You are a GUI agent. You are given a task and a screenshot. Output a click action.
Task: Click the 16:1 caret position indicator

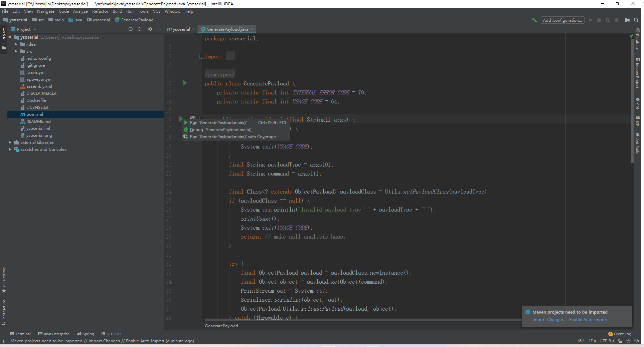tap(581, 341)
